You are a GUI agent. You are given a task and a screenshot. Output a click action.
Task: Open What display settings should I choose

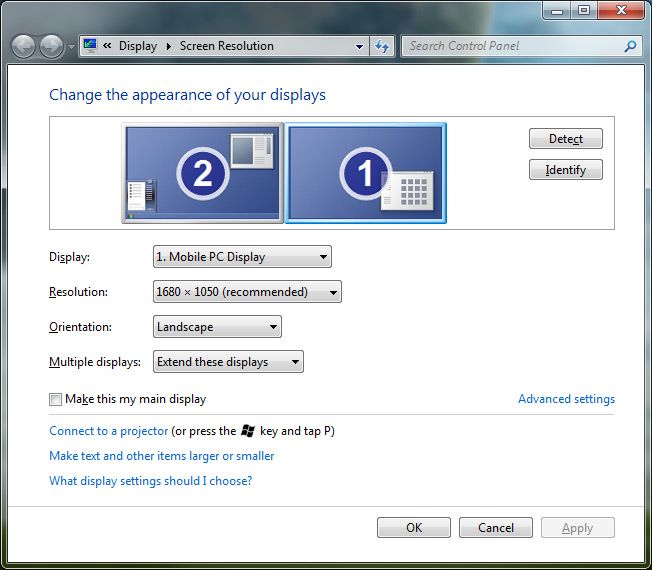pos(151,481)
